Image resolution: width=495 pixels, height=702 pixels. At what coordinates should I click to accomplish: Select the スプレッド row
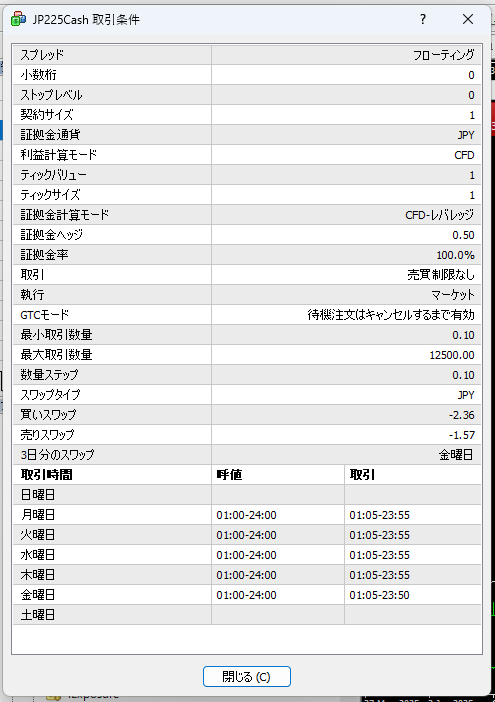[x=247, y=55]
